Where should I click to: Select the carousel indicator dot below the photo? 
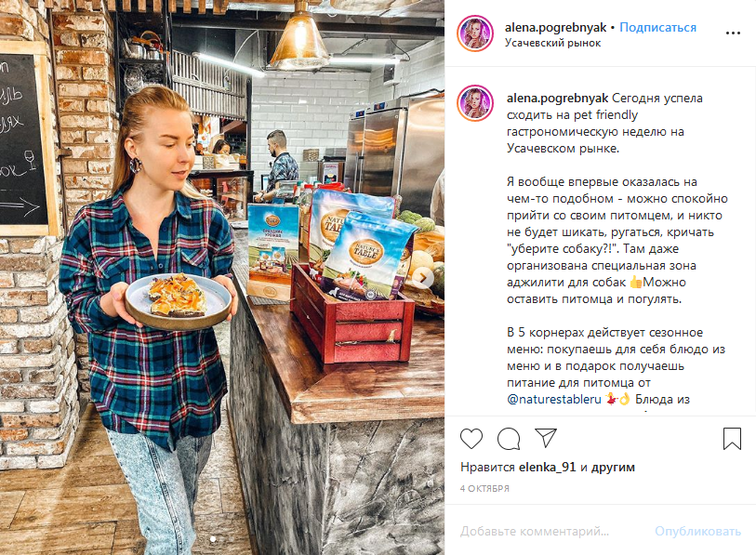(213, 539)
